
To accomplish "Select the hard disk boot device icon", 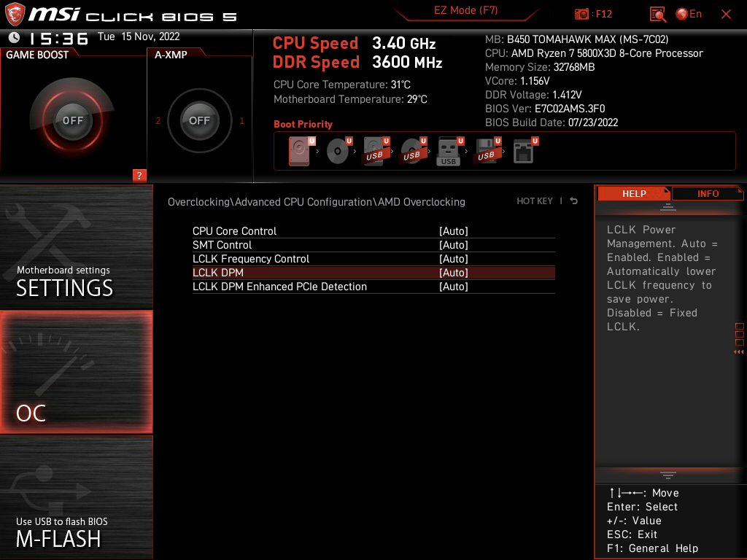I will (300, 151).
